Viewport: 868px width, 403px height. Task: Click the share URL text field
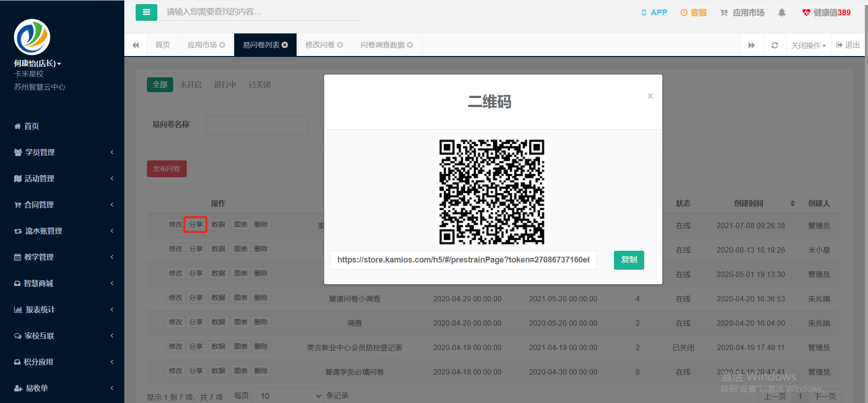pos(463,260)
